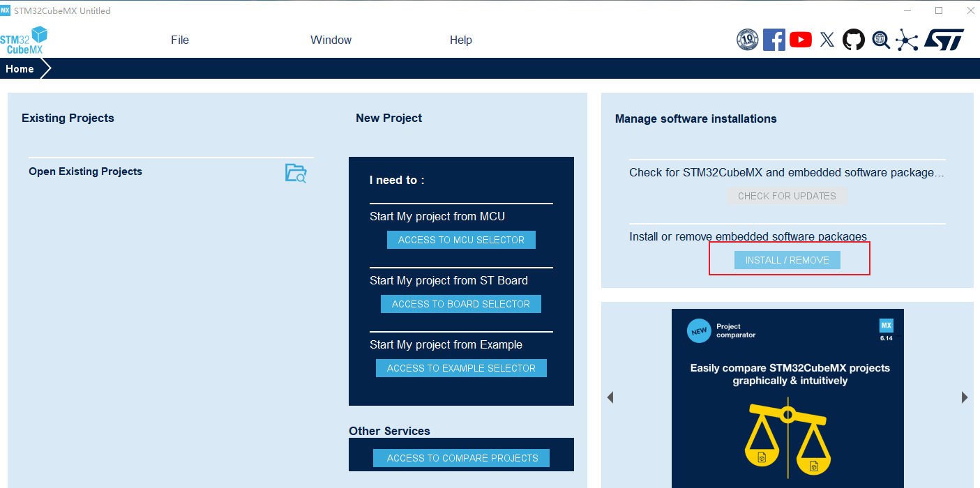The width and height of the screenshot is (980, 488).
Task: Show next banner with right arrow
Action: click(965, 397)
